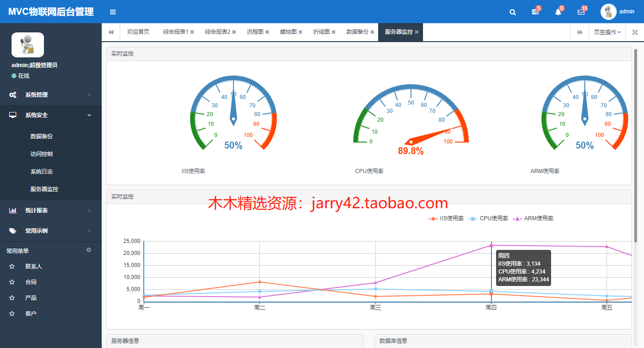Image resolution: width=644 pixels, height=348 pixels.
Task: Click the 常用示例 tag icon
Action: [x=13, y=231]
